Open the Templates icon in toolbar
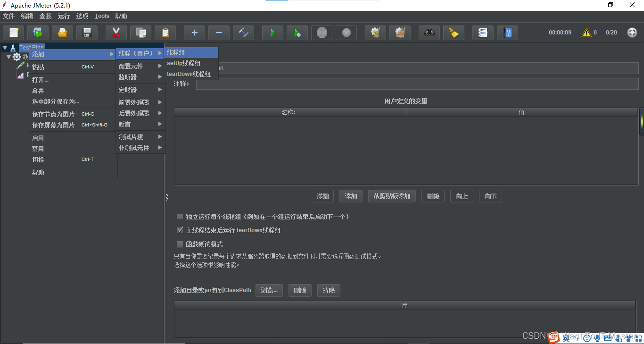 tap(38, 33)
